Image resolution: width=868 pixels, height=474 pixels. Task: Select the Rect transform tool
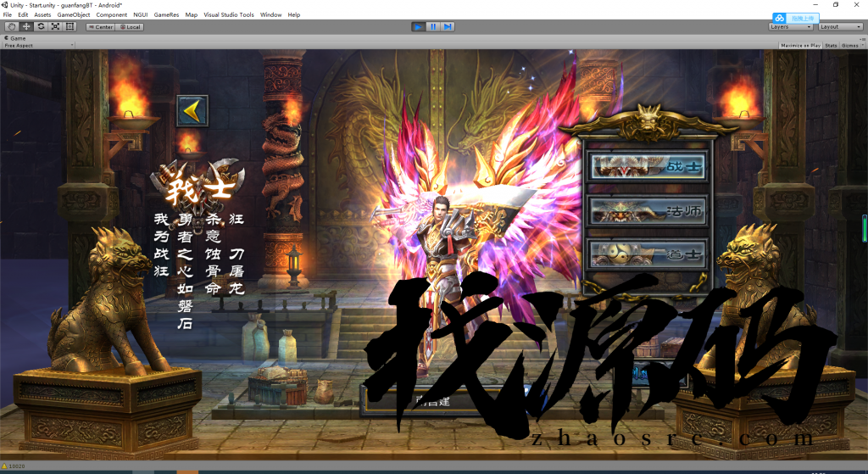pos(70,26)
